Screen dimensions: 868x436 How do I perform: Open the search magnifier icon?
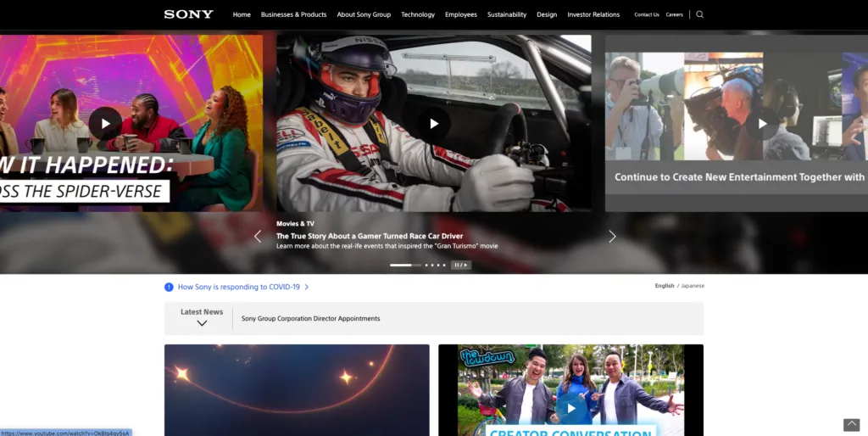coord(699,14)
